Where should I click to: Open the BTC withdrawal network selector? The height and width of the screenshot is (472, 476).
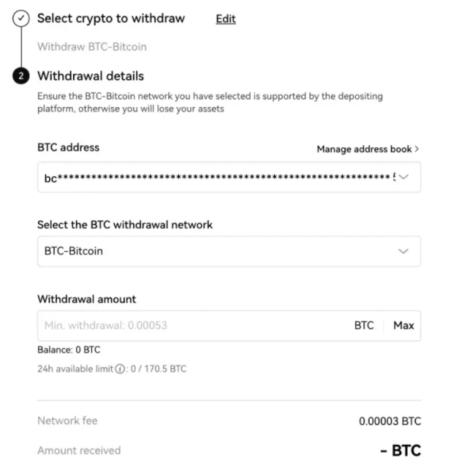point(230,251)
